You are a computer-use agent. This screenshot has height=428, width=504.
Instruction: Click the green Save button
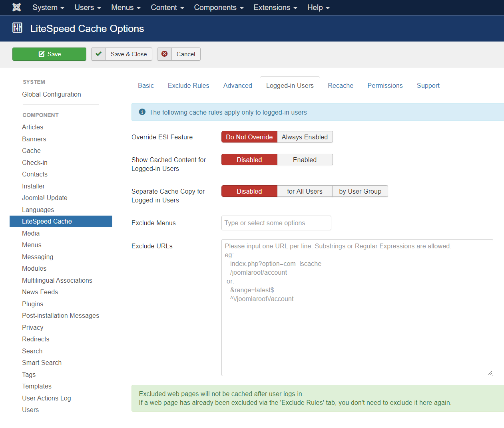[49, 54]
